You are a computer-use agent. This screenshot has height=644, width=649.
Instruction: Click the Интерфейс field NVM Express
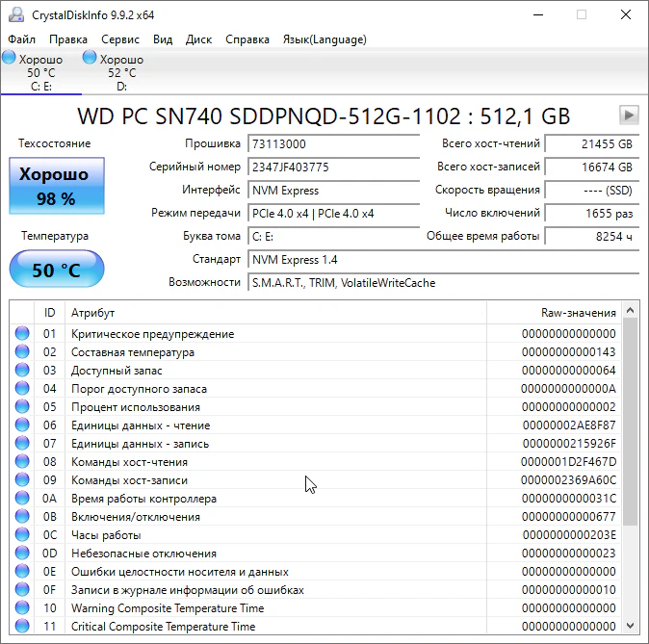coord(333,191)
